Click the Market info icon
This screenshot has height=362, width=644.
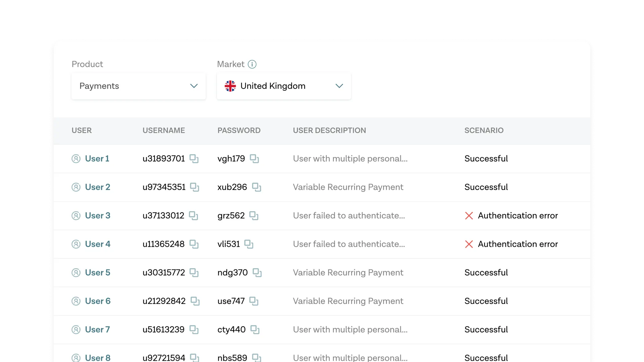pos(252,64)
